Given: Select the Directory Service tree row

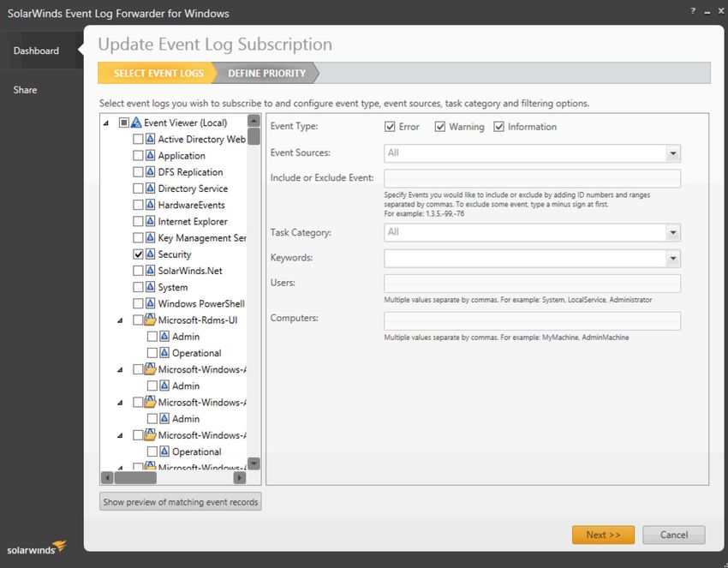Looking at the screenshot, I should pyautogui.click(x=193, y=188).
